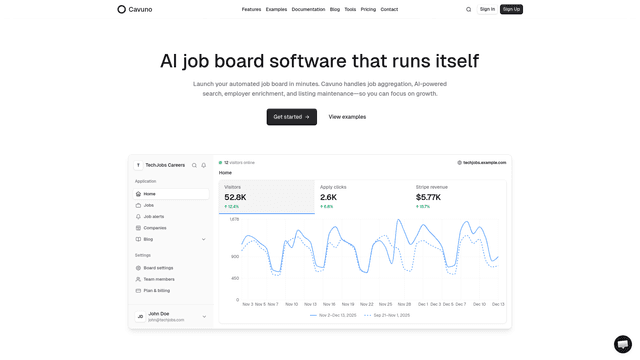Open the chat widget bubble
Screen dimensions: 640x360
(622, 344)
